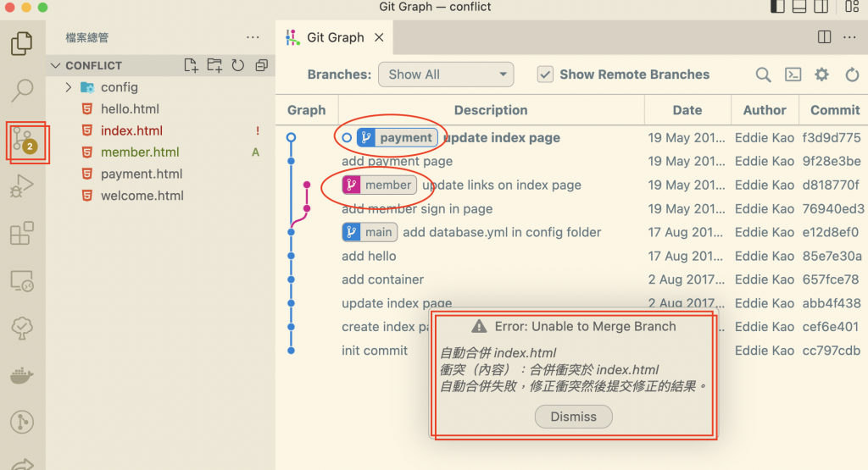This screenshot has width=868, height=470.
Task: Open the Branches Show All dropdown
Action: coord(446,75)
